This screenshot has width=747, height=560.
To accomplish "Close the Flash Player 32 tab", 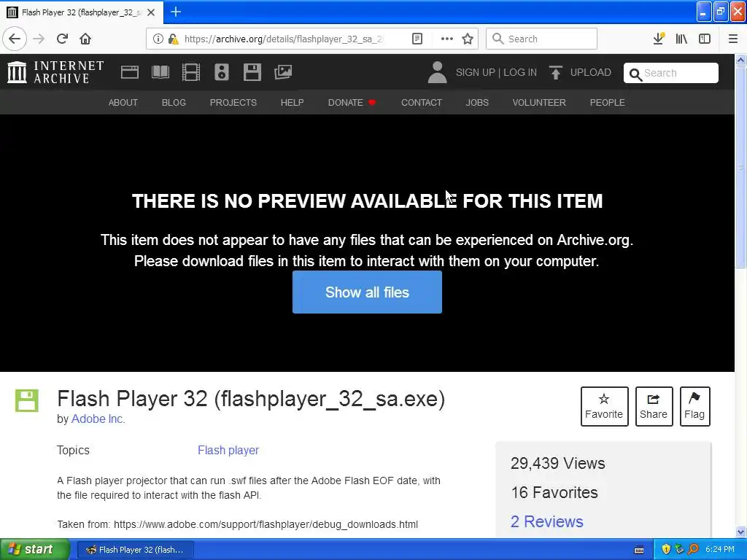I will tap(151, 12).
